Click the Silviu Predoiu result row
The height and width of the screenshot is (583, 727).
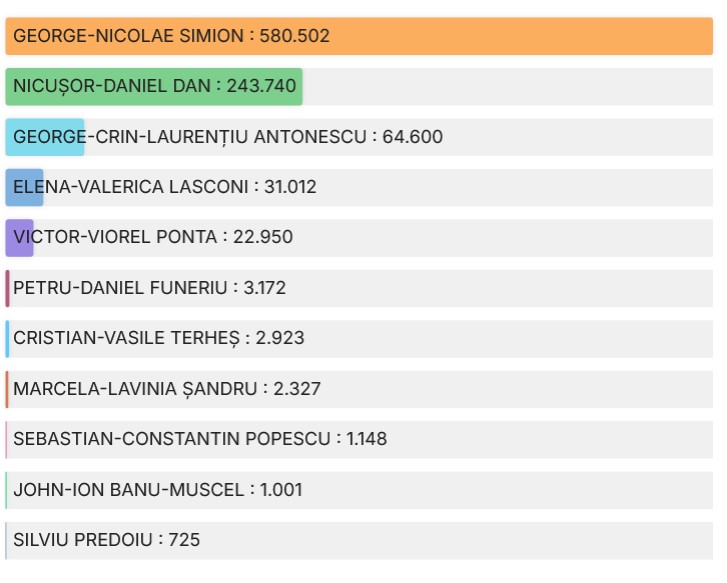pyautogui.click(x=359, y=540)
